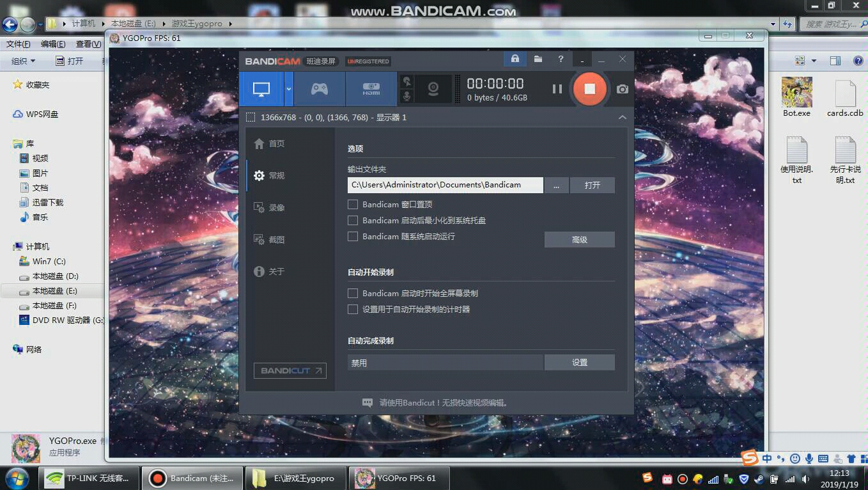The height and width of the screenshot is (490, 868).
Task: Click the Bandicam lock icon
Action: pos(515,59)
